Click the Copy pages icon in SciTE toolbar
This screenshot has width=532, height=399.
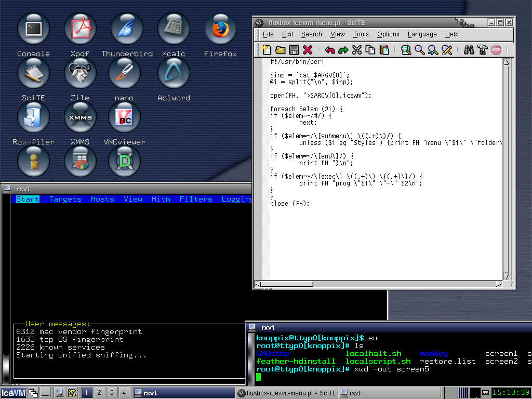click(370, 50)
